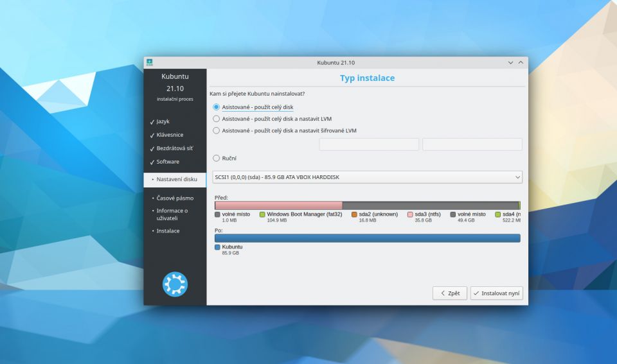Open the SCSI1 VBOX HARDDISK disk dropdown
The image size is (617, 364).
368,177
